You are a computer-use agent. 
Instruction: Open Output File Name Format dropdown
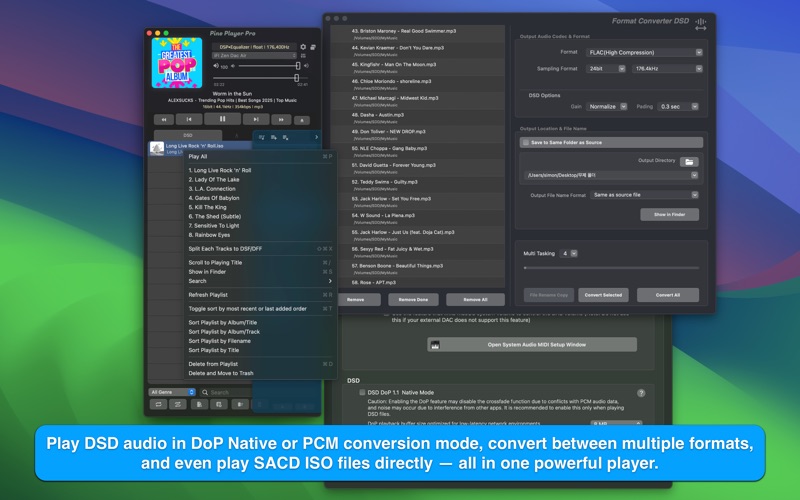(x=644, y=195)
